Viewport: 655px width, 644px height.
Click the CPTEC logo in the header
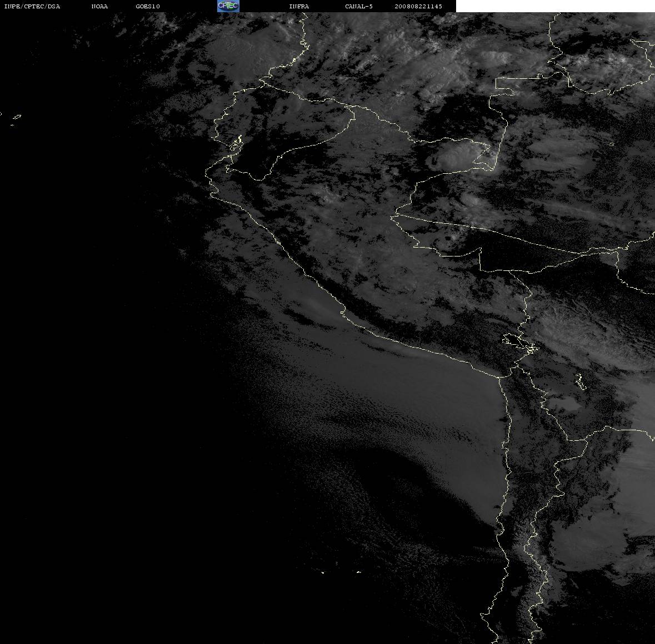point(228,6)
